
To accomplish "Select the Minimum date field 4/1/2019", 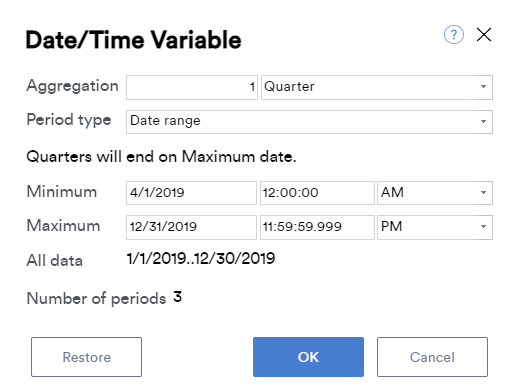I will [191, 193].
